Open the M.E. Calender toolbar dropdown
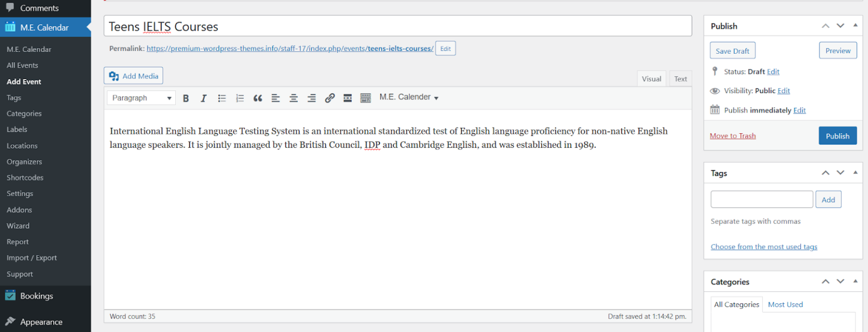The image size is (868, 332). pyautogui.click(x=409, y=98)
